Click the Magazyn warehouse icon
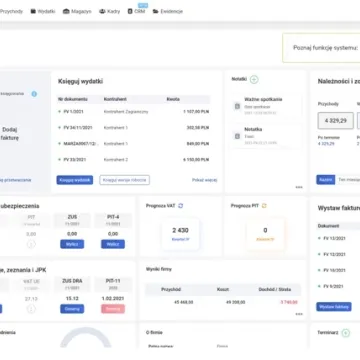The width and height of the screenshot is (360, 360). coord(66,11)
